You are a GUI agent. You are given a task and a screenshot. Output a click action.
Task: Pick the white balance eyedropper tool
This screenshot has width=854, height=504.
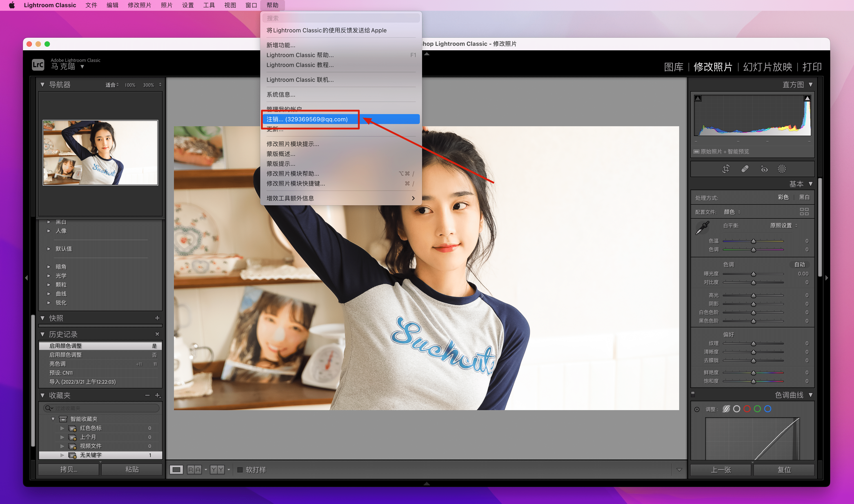point(702,228)
